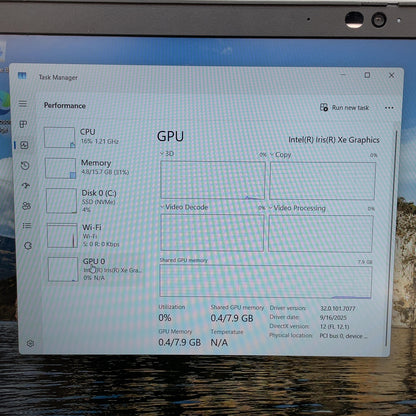Screen dimensions: 416x416
Task: Click the Run new task icon
Action: tap(324, 107)
